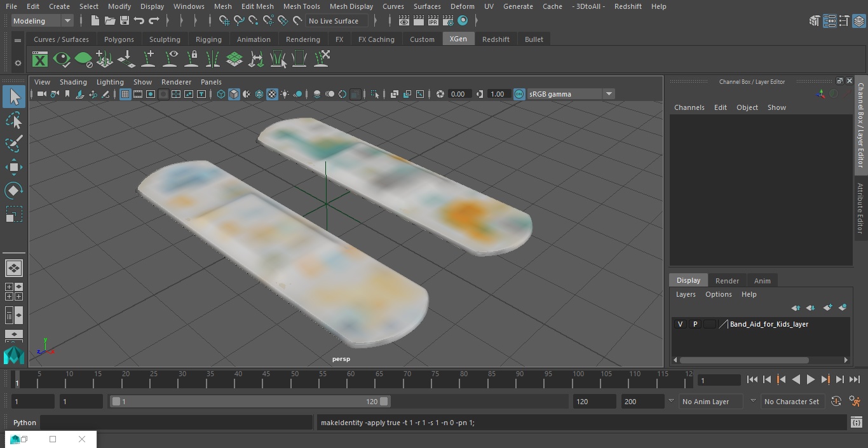
Task: Open the XGen window shelf icon
Action: (x=40, y=60)
